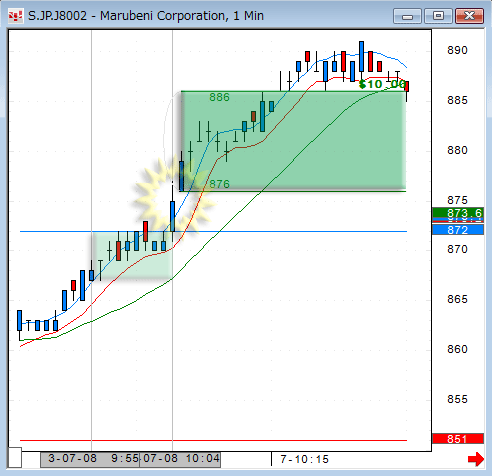This screenshot has height=476, width=492.
Task: Maximize the Marubeni chart window
Action: click(438, 16)
